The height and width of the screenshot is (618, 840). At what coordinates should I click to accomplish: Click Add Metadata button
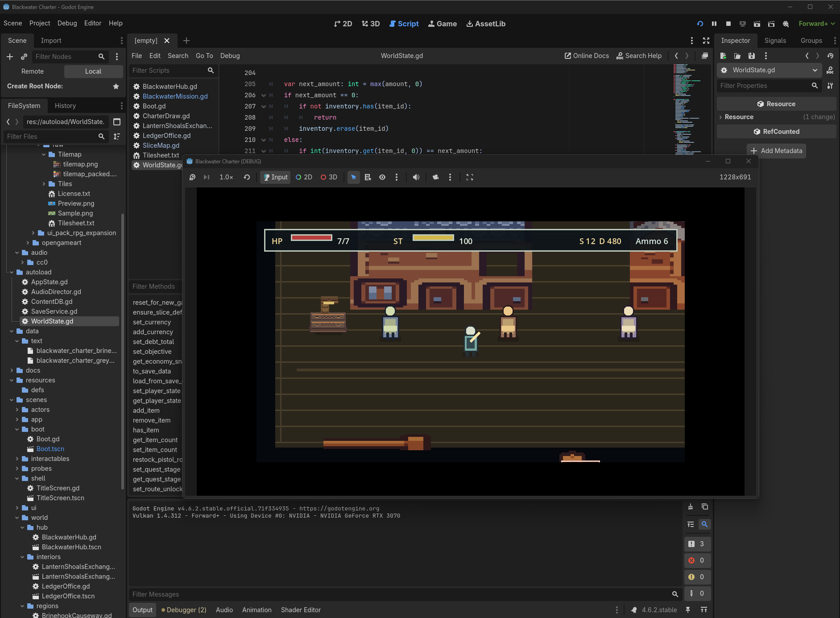pyautogui.click(x=776, y=151)
